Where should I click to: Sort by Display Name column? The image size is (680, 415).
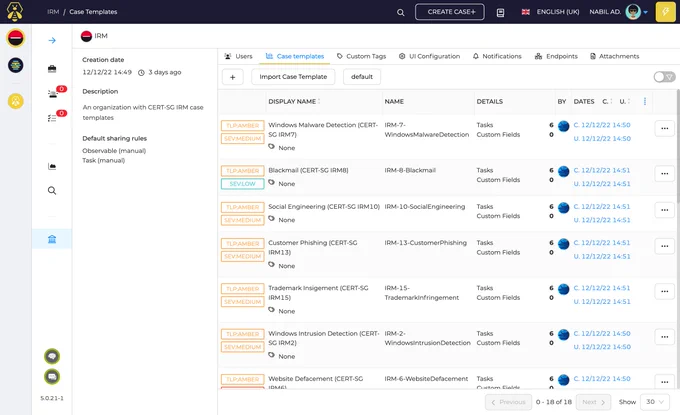tap(294, 101)
